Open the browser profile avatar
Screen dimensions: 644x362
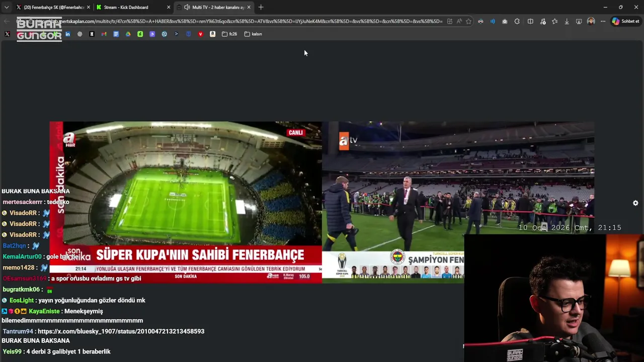(591, 21)
